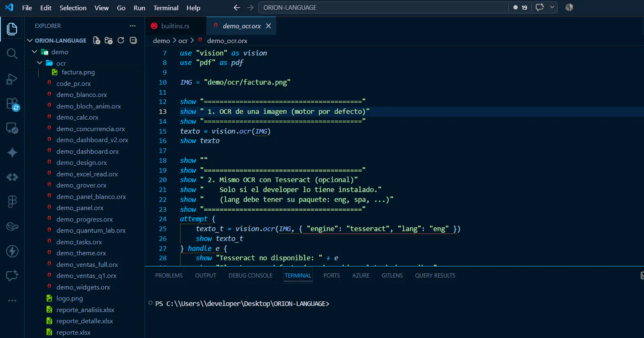Switch to the builtins.rs editor tab

[175, 26]
